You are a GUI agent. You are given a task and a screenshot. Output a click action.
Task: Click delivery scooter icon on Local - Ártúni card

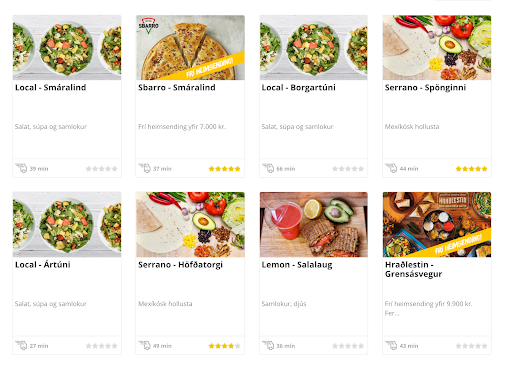[21, 345]
